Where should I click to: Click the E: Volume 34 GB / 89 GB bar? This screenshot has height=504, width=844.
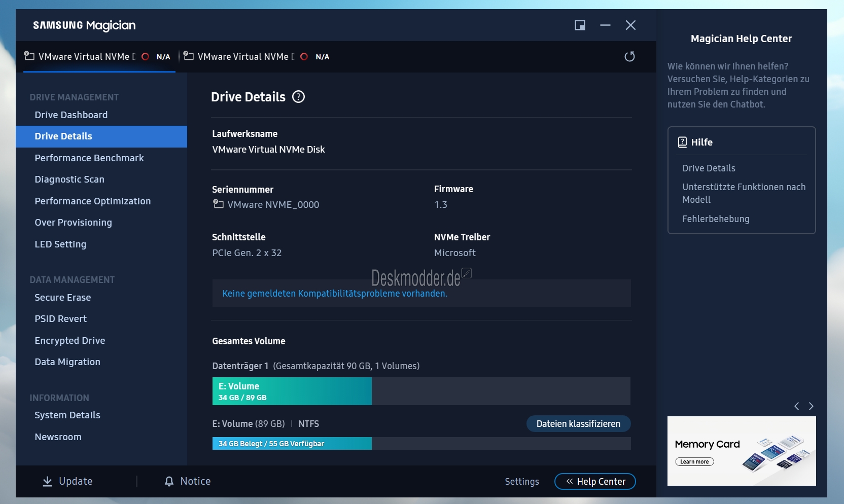[x=292, y=391]
